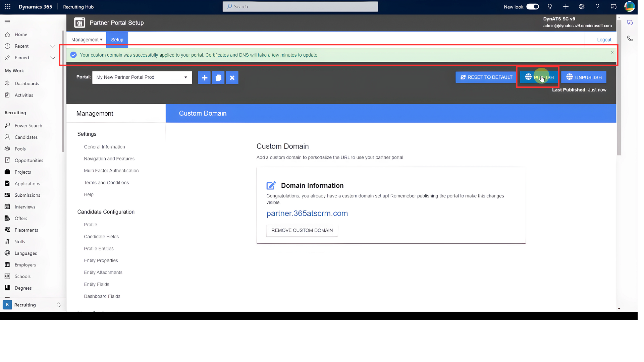This screenshot has width=644, height=362.
Task: Open the Portal selection dropdown
Action: coord(142,77)
